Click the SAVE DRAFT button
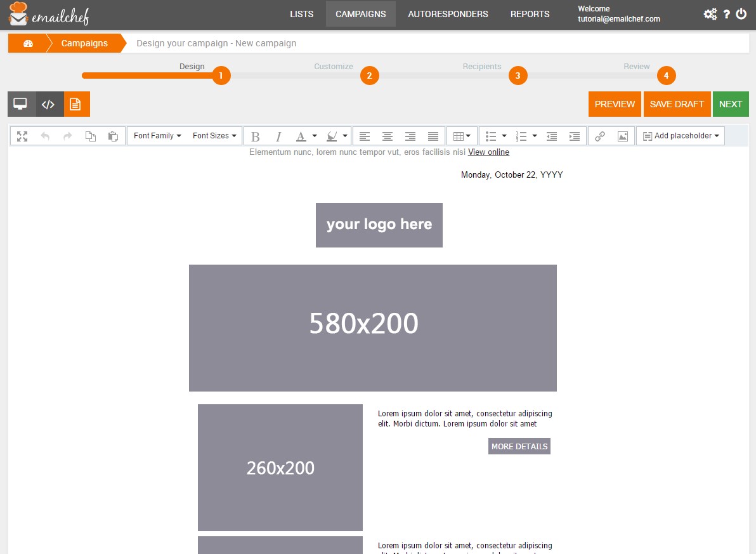 677,104
